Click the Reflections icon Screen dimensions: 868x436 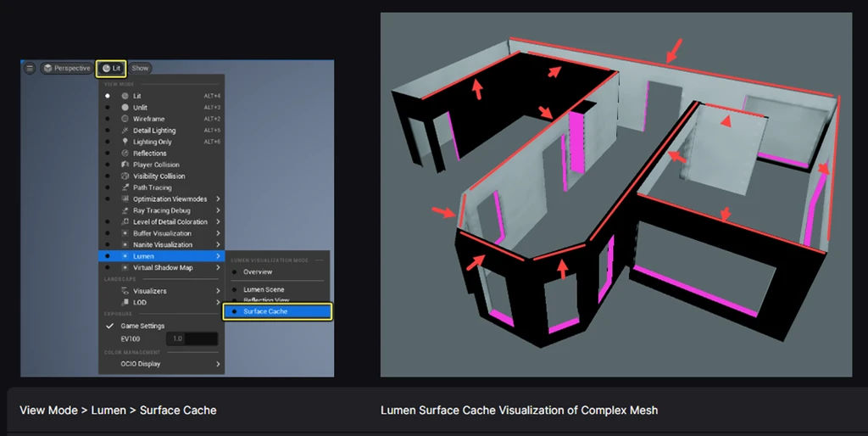pos(125,153)
